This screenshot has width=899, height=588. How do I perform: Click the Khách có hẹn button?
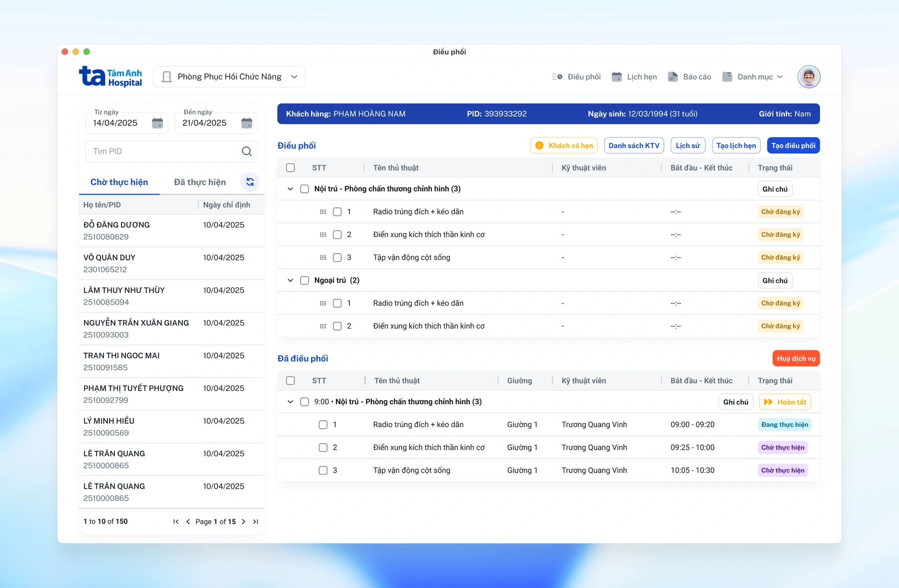tap(564, 146)
